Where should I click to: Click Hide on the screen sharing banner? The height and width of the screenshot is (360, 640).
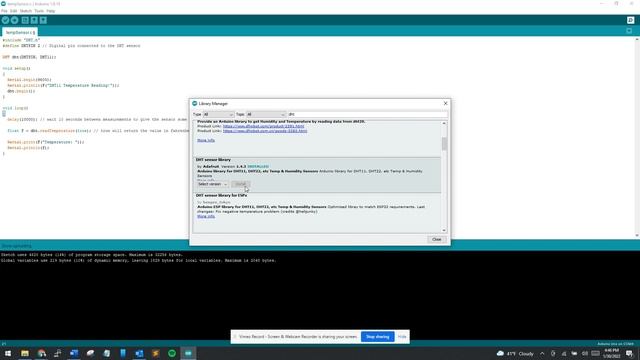tap(402, 337)
